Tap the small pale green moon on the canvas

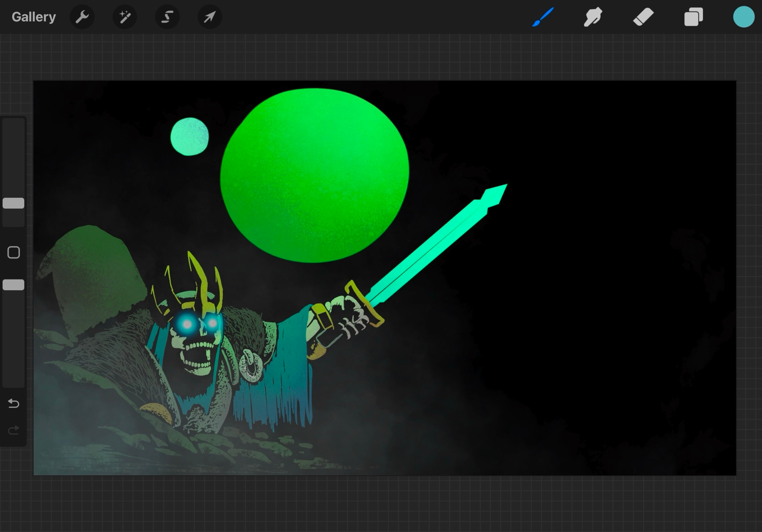pos(189,136)
